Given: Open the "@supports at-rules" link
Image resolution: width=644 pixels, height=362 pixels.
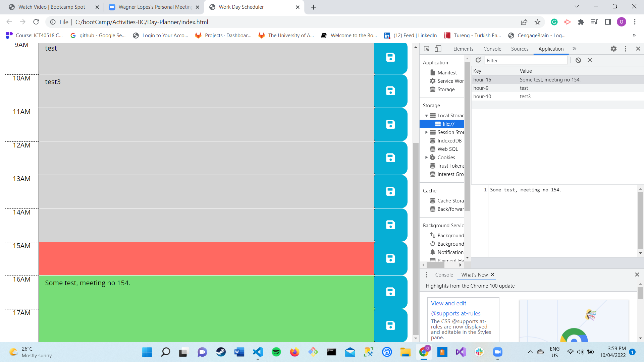Looking at the screenshot, I should 455,313.
